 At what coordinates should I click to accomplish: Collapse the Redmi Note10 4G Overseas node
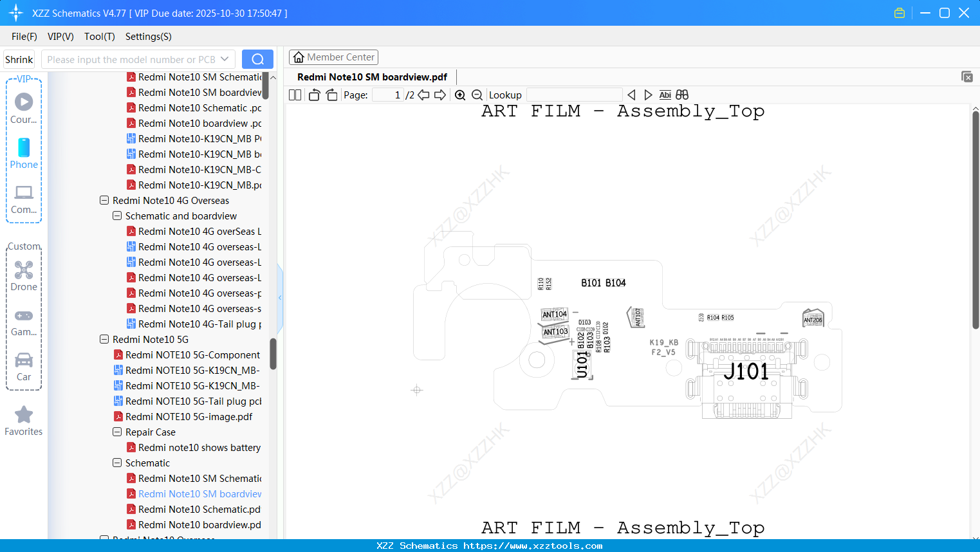104,201
